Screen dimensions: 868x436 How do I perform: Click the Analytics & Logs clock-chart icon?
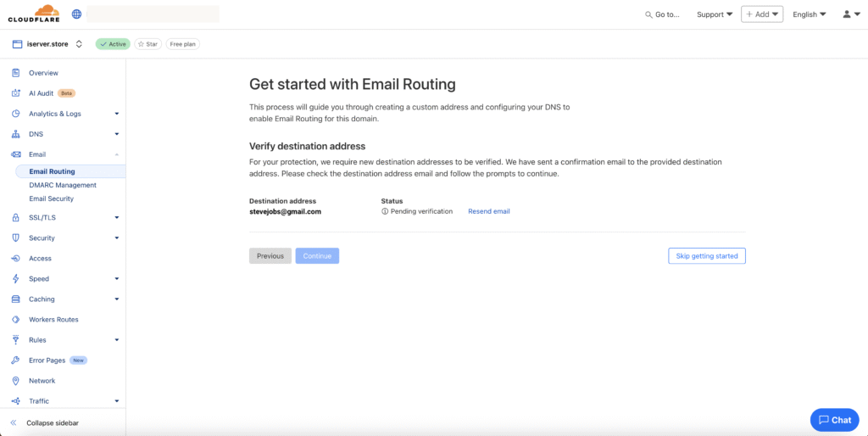16,114
